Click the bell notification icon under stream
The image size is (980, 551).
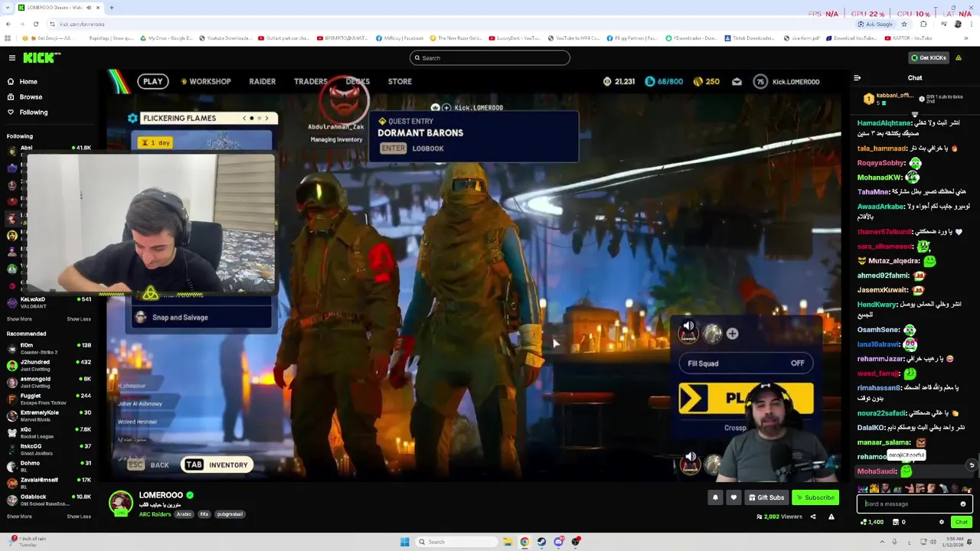pyautogui.click(x=715, y=497)
